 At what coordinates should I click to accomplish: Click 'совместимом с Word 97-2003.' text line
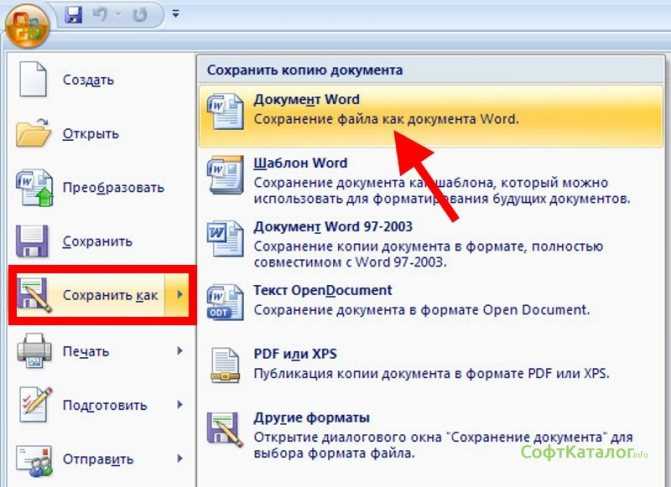[x=350, y=262]
